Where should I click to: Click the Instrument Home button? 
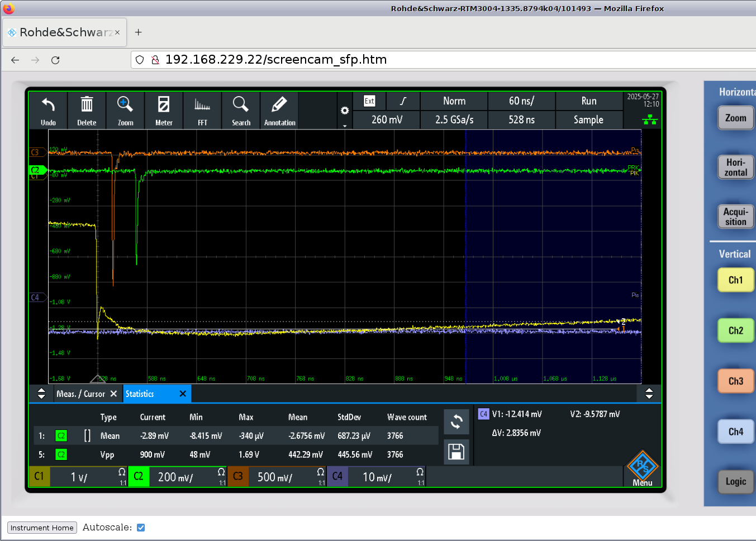coord(42,528)
